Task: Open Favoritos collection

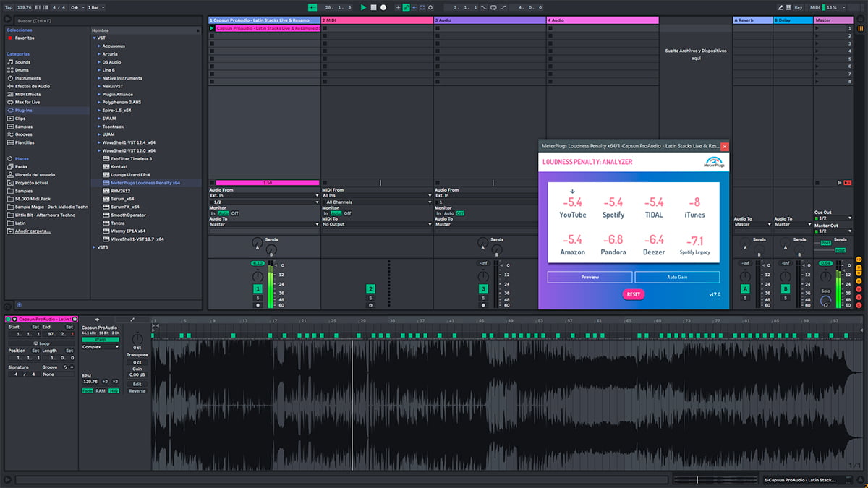Action: (25, 38)
